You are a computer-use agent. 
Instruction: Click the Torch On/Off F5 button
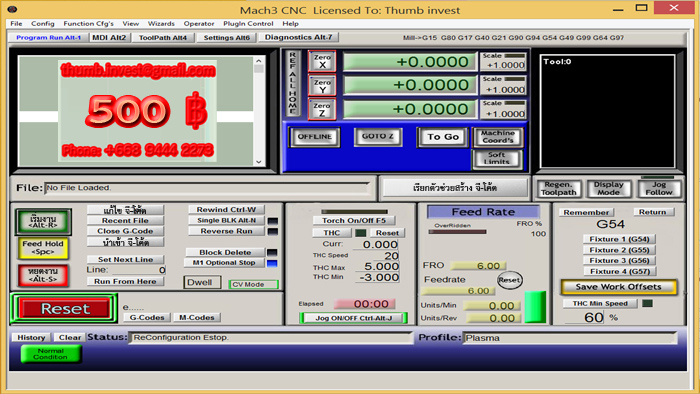click(x=354, y=220)
